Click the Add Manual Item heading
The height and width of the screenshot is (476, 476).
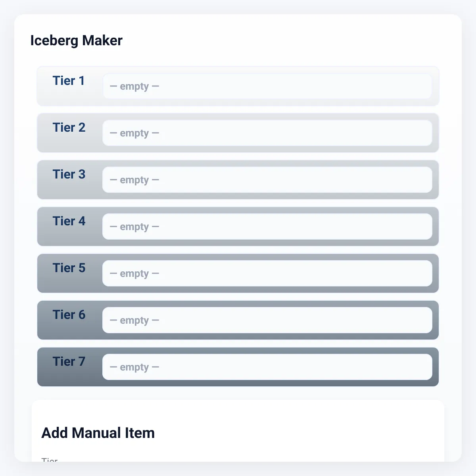tap(98, 433)
